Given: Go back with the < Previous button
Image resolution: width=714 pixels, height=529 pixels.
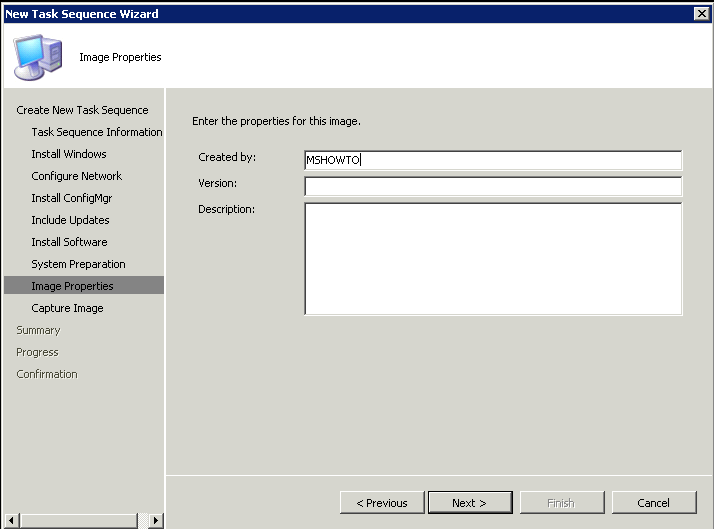Looking at the screenshot, I should (382, 503).
